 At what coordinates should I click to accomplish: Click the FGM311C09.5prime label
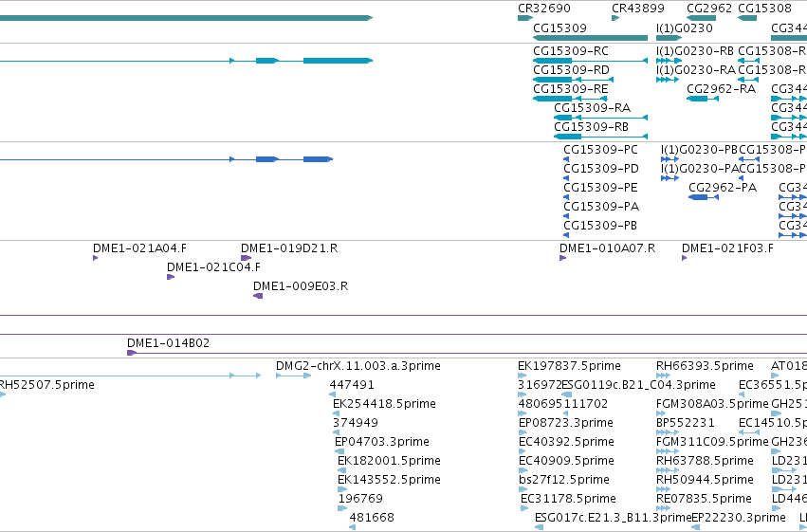pos(712,442)
